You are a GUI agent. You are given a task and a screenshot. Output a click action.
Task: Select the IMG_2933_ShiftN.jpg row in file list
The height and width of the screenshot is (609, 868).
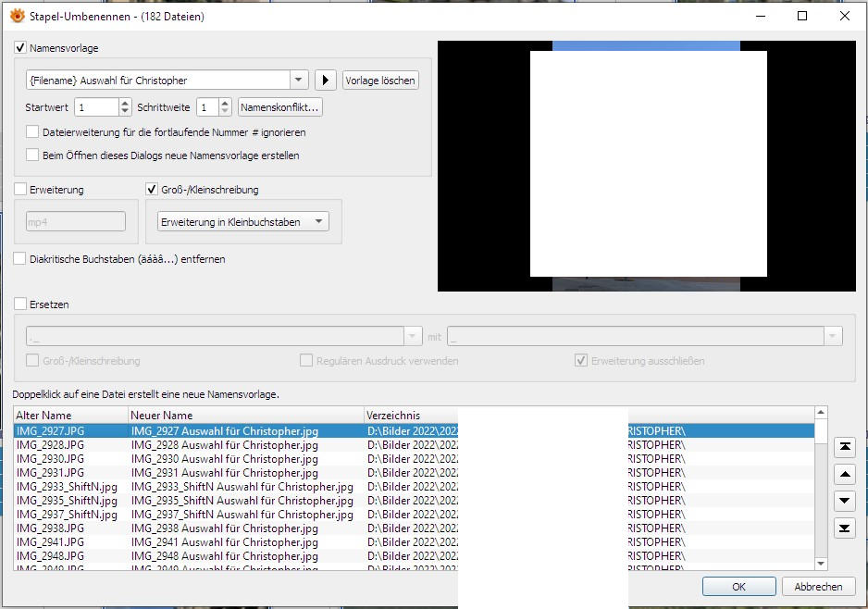pos(414,487)
